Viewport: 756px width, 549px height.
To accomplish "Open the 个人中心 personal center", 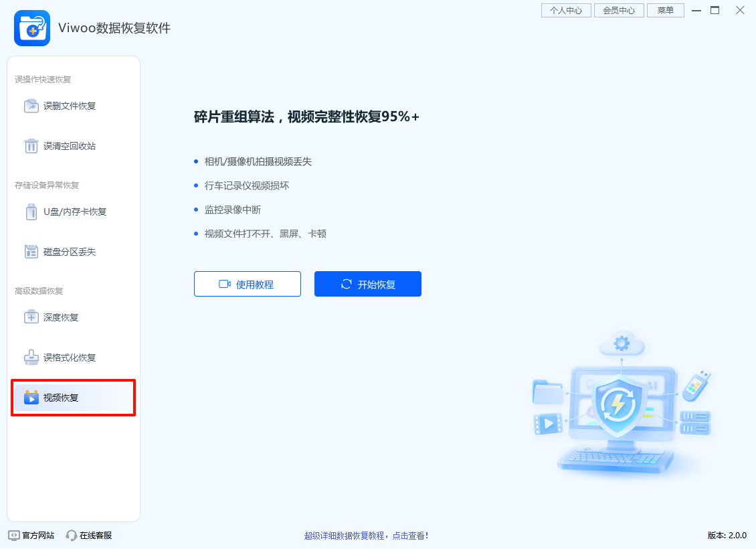I will 565,10.
